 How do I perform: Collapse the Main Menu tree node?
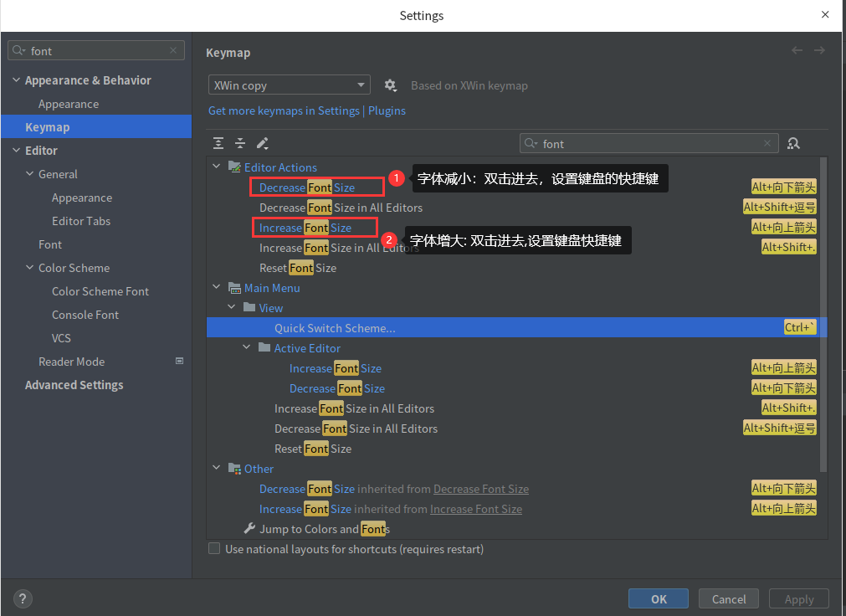[x=217, y=287]
